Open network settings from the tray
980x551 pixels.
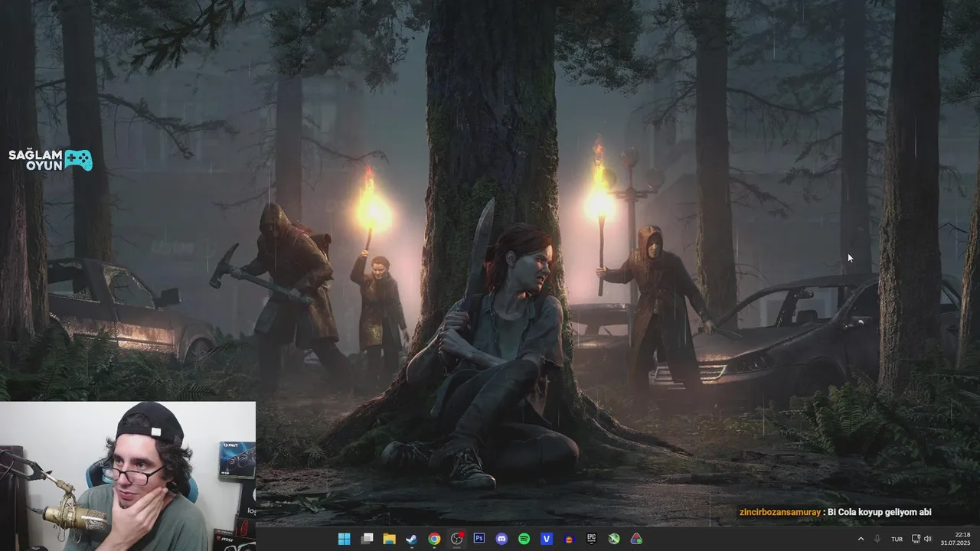(x=916, y=539)
